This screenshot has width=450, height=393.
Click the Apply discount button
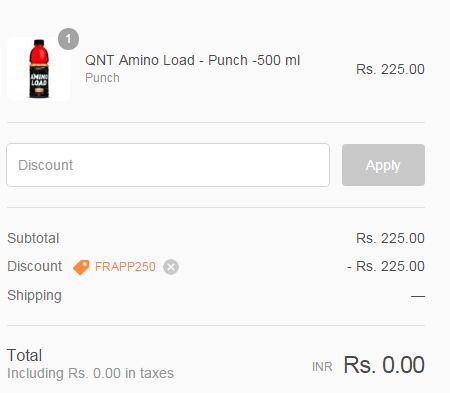coord(383,165)
